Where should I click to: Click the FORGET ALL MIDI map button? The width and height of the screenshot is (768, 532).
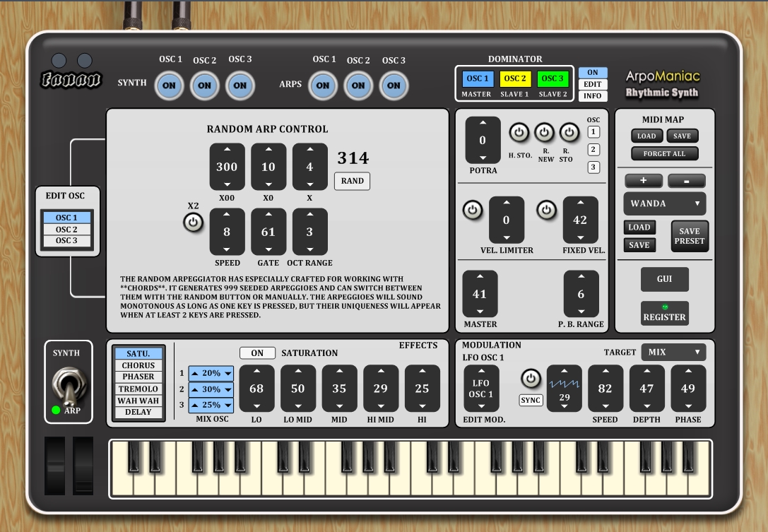click(x=664, y=153)
